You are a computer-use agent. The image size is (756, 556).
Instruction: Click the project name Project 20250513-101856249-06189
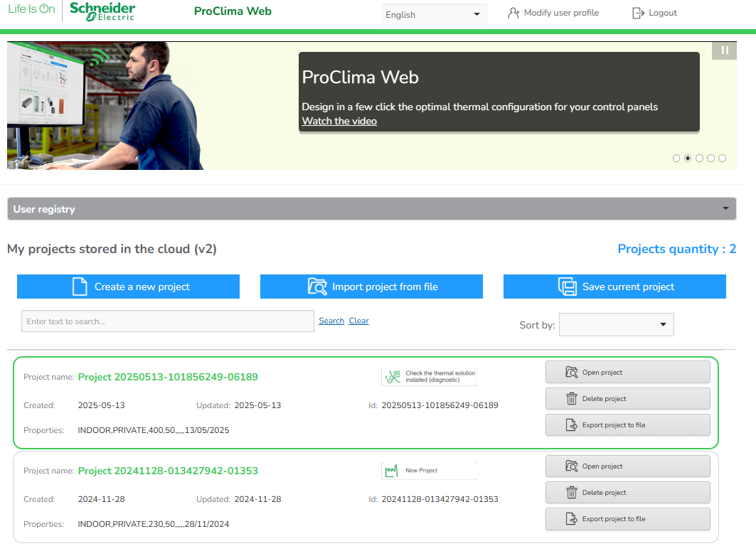coord(168,377)
